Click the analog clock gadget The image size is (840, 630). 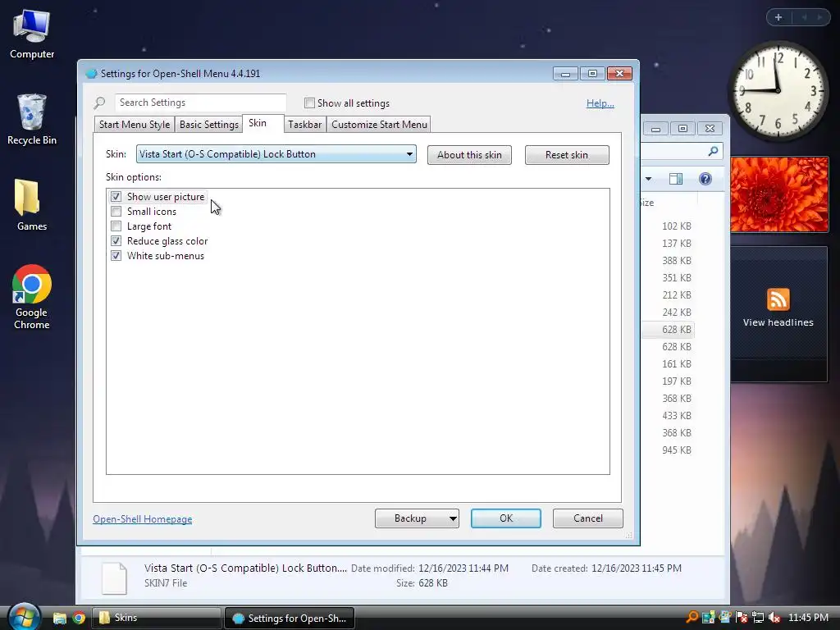(778, 90)
